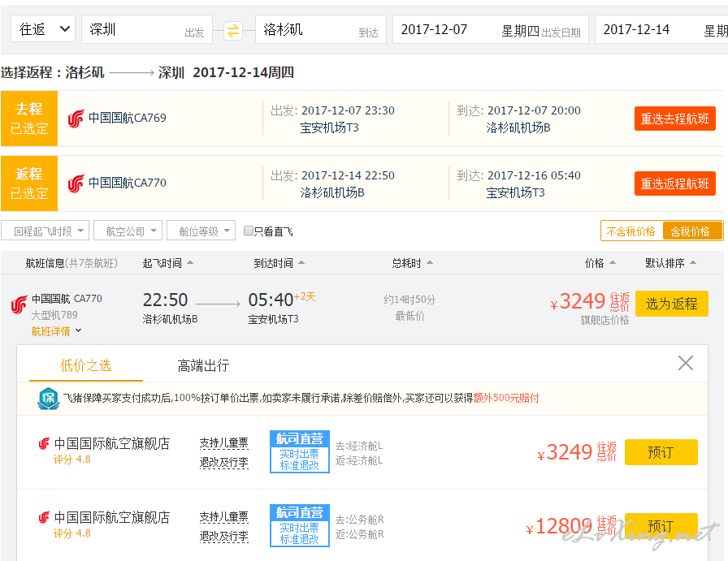Click 预订 for the ¥3249 fare
Viewport: 728px width, 561px height.
pos(661,452)
